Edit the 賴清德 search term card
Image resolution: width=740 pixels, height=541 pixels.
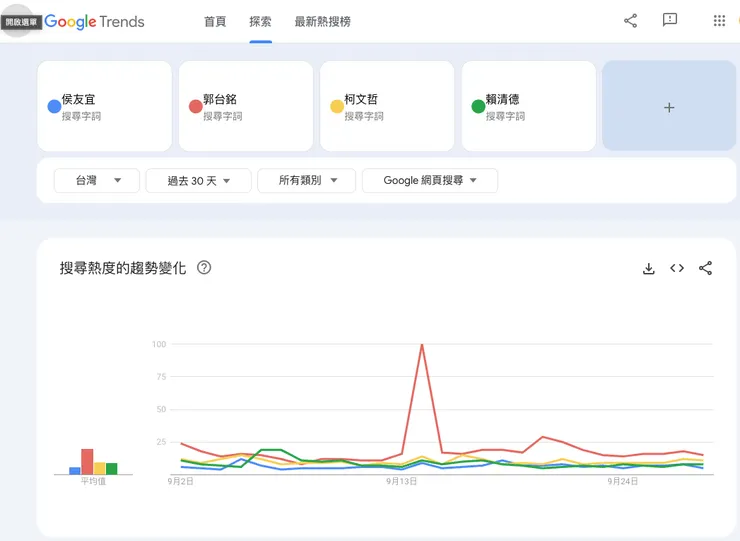529,106
